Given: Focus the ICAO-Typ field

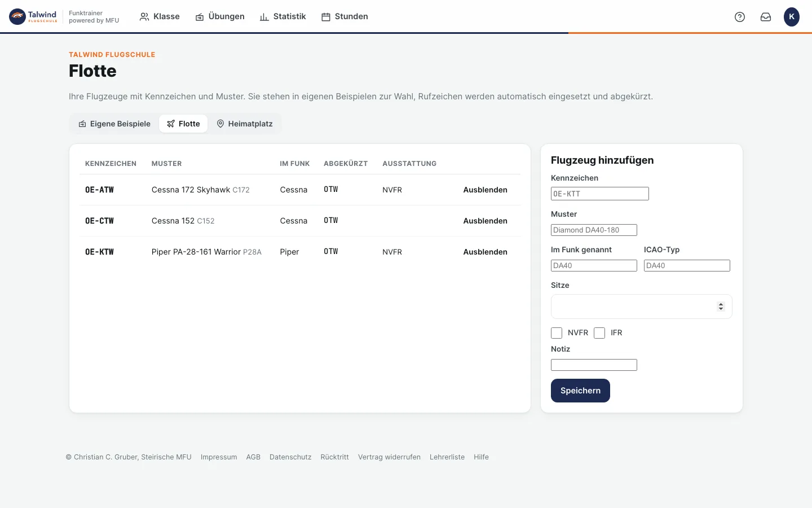Looking at the screenshot, I should click(x=687, y=265).
